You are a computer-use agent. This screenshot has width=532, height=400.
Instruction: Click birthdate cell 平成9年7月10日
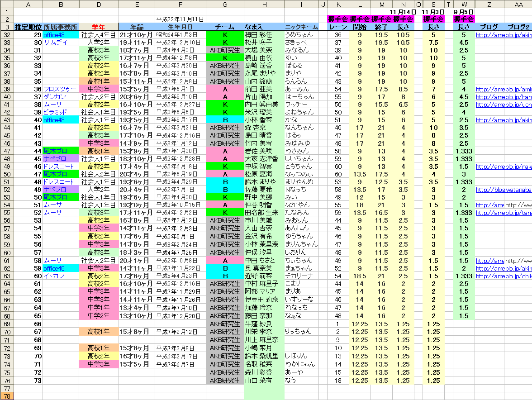pyautogui.click(x=180, y=308)
